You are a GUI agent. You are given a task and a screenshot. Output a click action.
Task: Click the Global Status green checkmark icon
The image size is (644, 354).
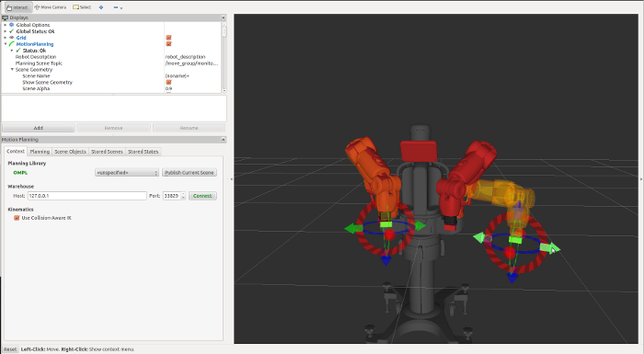11,31
